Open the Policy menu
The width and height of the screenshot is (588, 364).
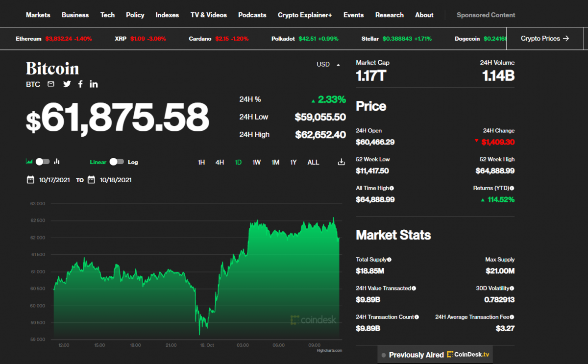pyautogui.click(x=135, y=15)
